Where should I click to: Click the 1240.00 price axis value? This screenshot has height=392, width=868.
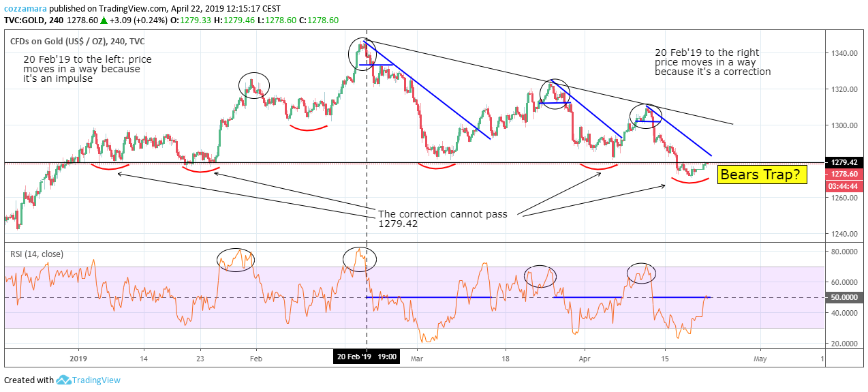coord(843,234)
